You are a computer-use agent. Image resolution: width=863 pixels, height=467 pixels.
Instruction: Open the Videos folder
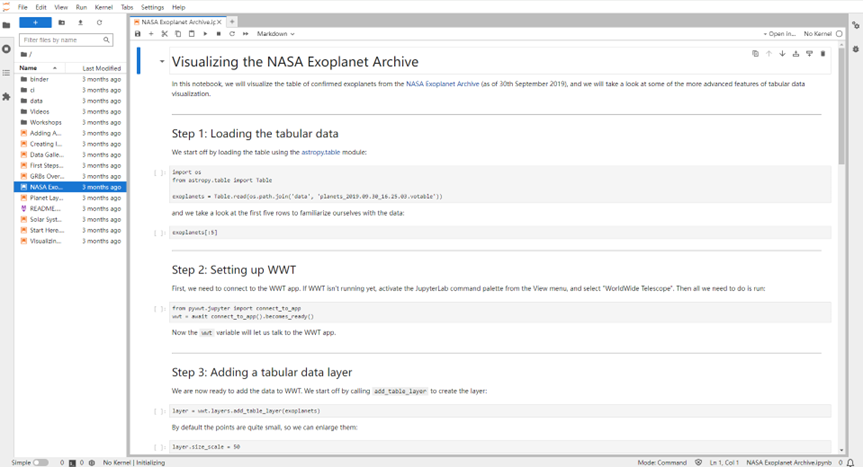click(70, 112)
